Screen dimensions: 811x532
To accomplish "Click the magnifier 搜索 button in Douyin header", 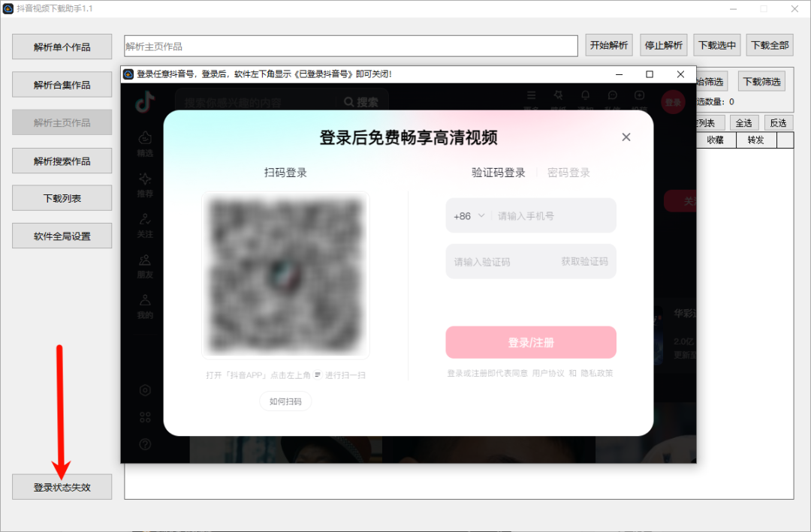I will click(x=361, y=102).
